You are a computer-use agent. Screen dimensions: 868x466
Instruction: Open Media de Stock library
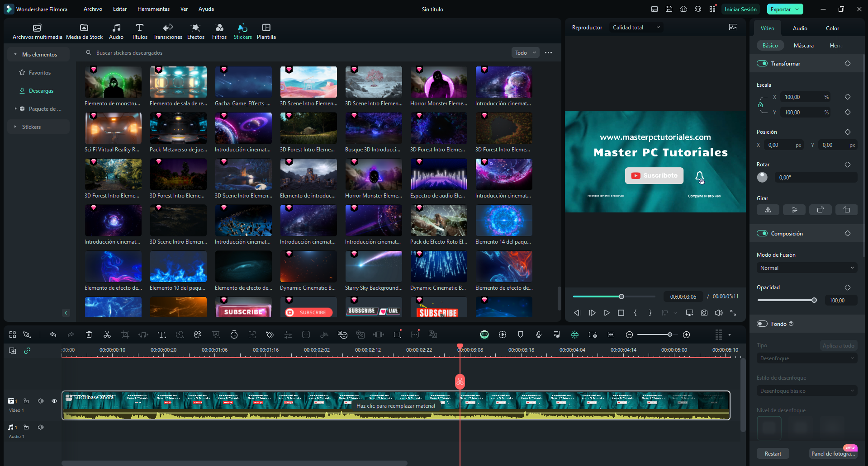(84, 32)
